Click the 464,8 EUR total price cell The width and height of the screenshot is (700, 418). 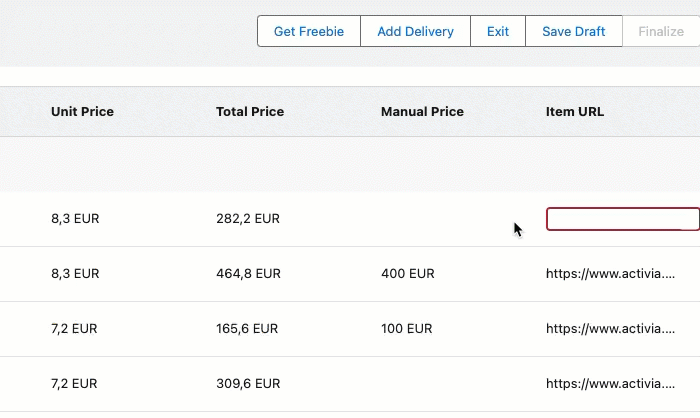[248, 273]
